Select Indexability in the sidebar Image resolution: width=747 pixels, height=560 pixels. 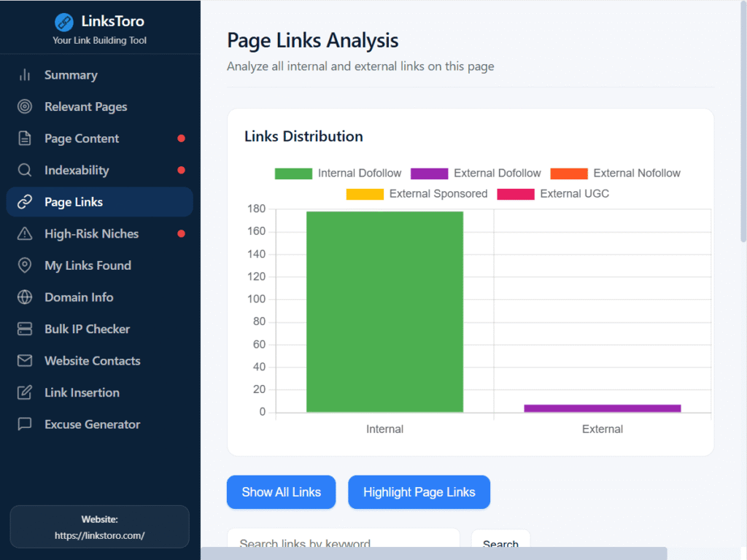tap(99, 171)
